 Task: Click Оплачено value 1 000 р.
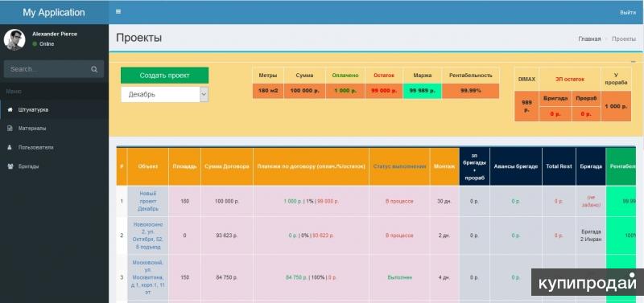pos(345,91)
